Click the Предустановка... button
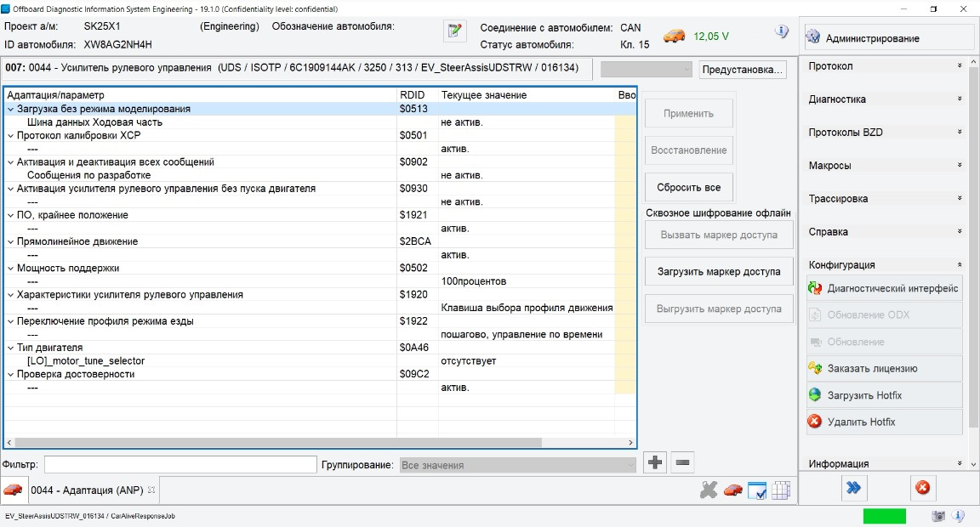The image size is (980, 527). click(x=742, y=70)
